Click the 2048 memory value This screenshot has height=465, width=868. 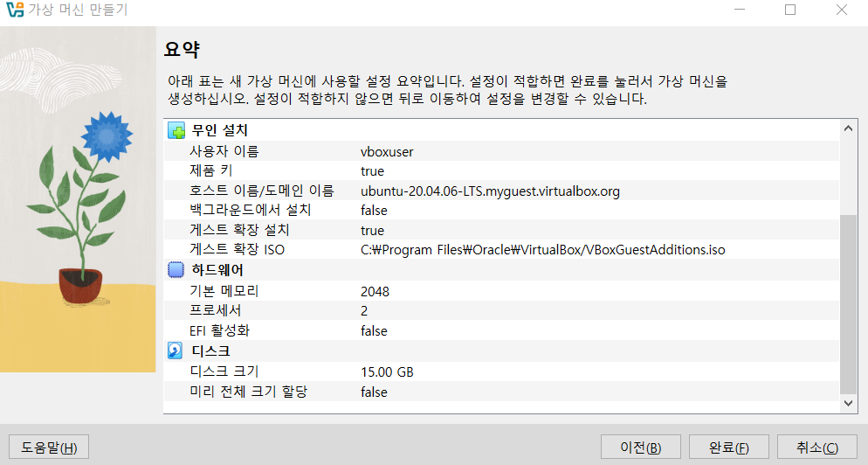click(x=375, y=292)
